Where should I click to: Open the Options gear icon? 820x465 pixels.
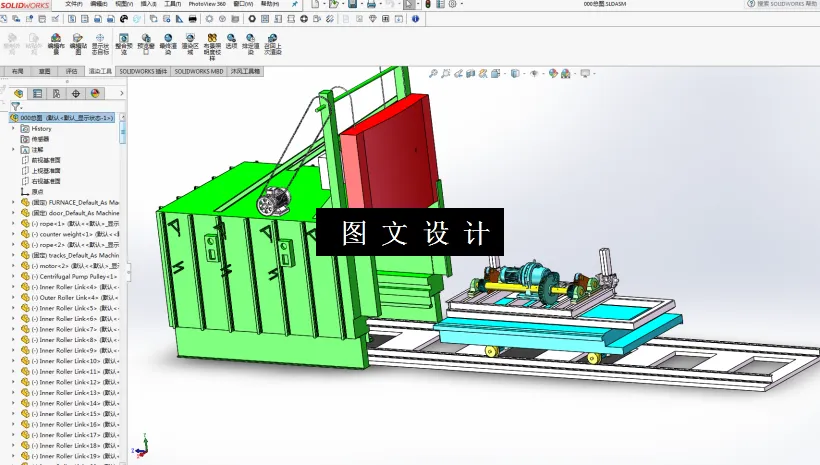[x=452, y=4]
